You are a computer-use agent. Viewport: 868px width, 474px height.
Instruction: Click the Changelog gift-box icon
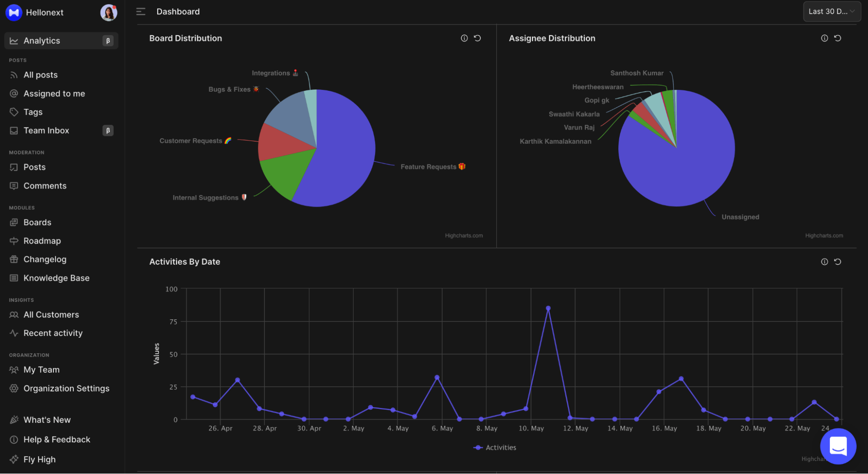14,259
